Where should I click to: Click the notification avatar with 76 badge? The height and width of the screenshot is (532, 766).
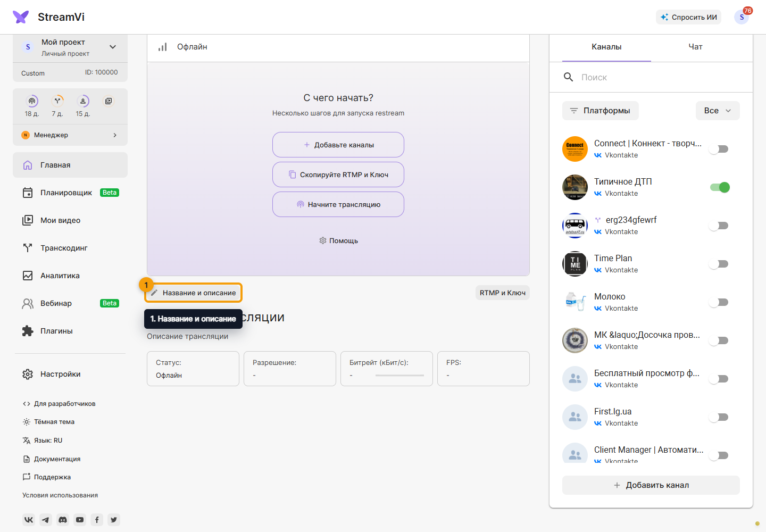(742, 17)
